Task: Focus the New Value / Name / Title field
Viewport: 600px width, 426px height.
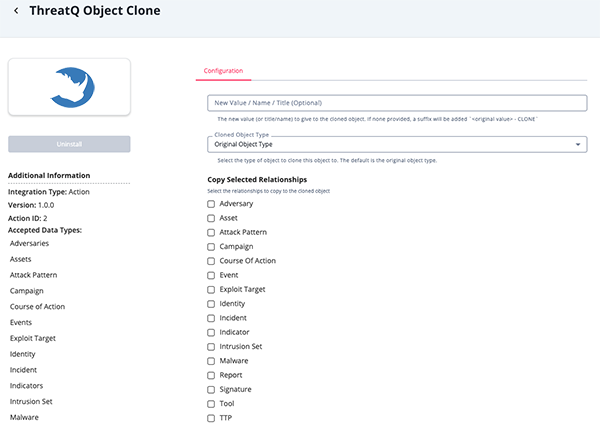Action: pos(397,103)
